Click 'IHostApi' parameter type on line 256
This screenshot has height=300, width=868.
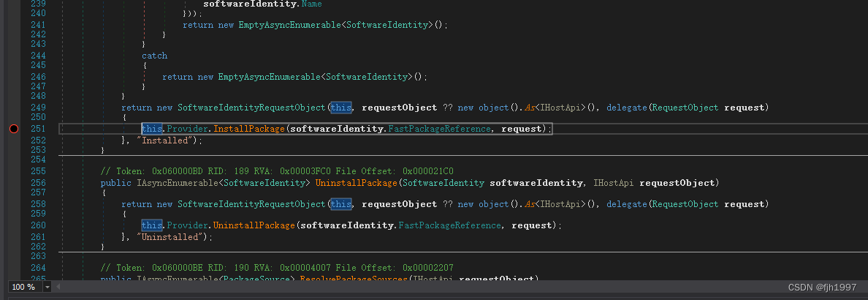[x=613, y=183]
